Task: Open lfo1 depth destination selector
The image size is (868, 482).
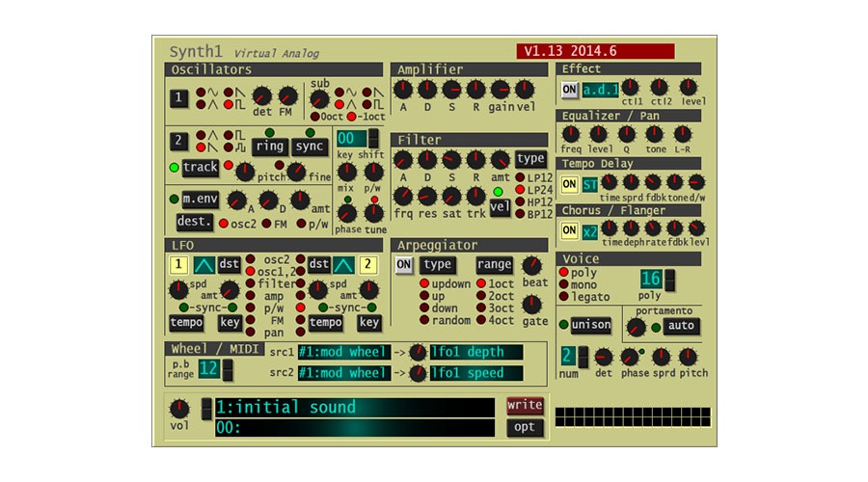Action: [476, 352]
